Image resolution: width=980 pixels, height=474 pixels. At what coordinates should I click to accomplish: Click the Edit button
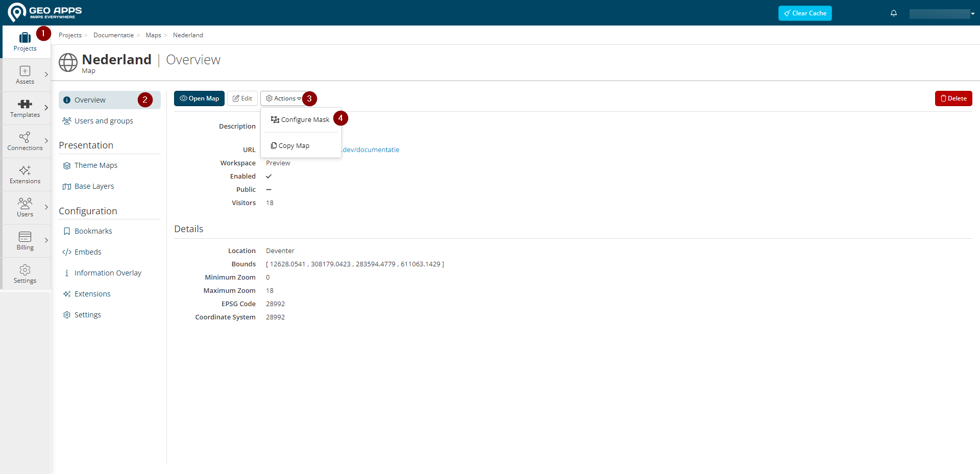pyautogui.click(x=242, y=98)
